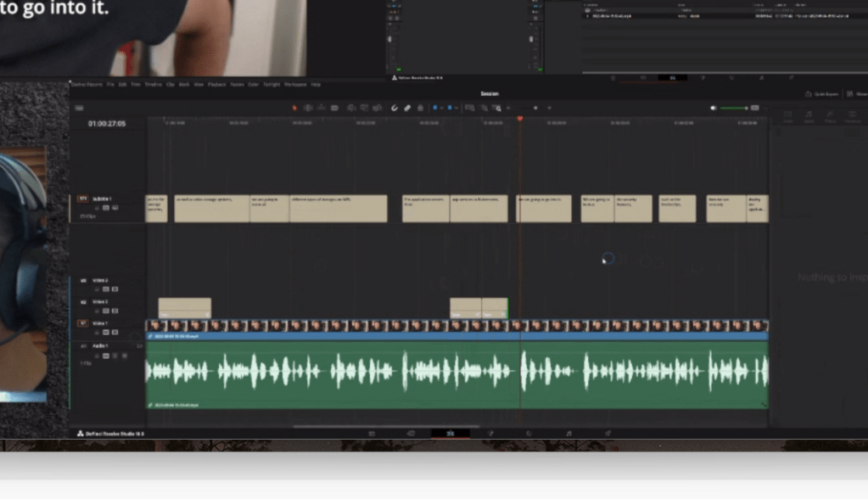Toggle auto select on Video 3 track
The width and height of the screenshot is (868, 499).
click(106, 289)
